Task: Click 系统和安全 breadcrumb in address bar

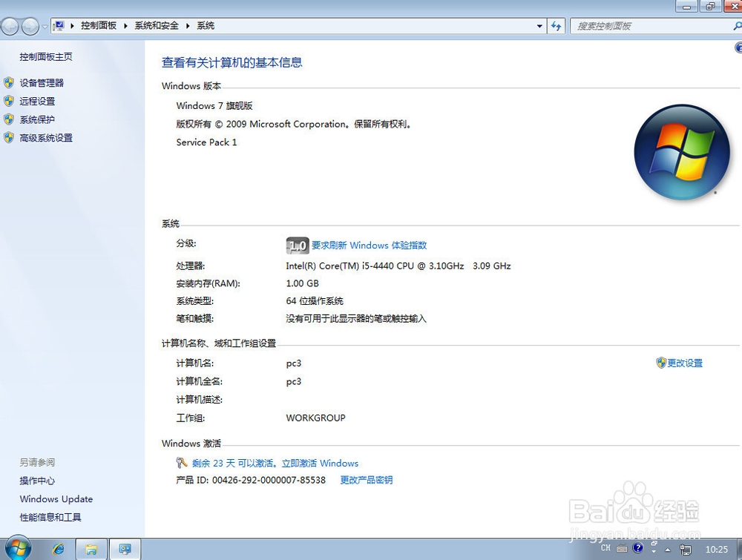Action: (x=157, y=25)
